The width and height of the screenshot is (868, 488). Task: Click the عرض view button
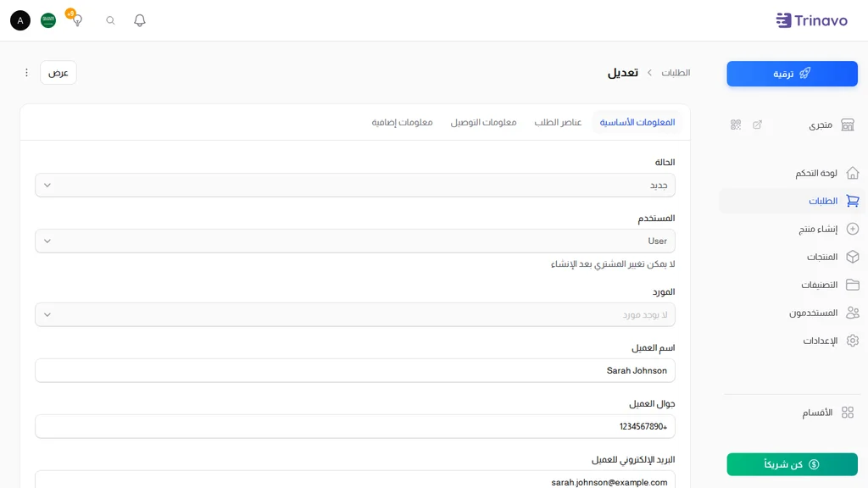coord(58,73)
